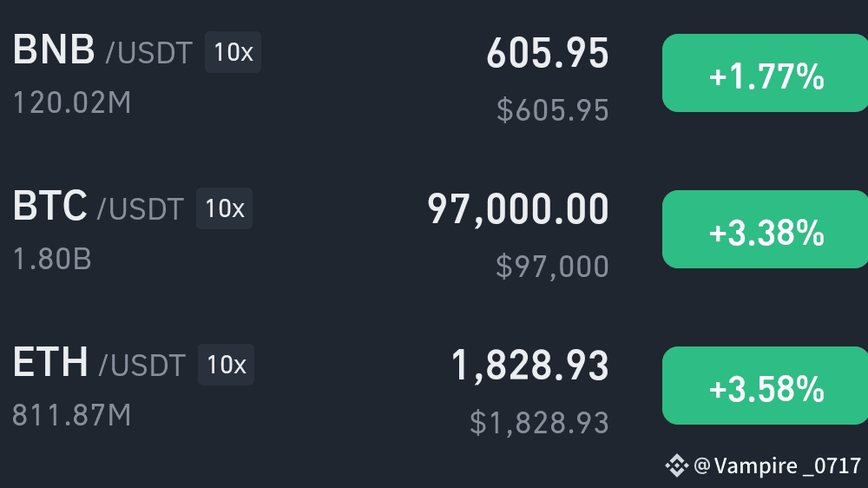The width and height of the screenshot is (868, 488).
Task: Click the BNB +1.77% change button
Action: pos(765,73)
